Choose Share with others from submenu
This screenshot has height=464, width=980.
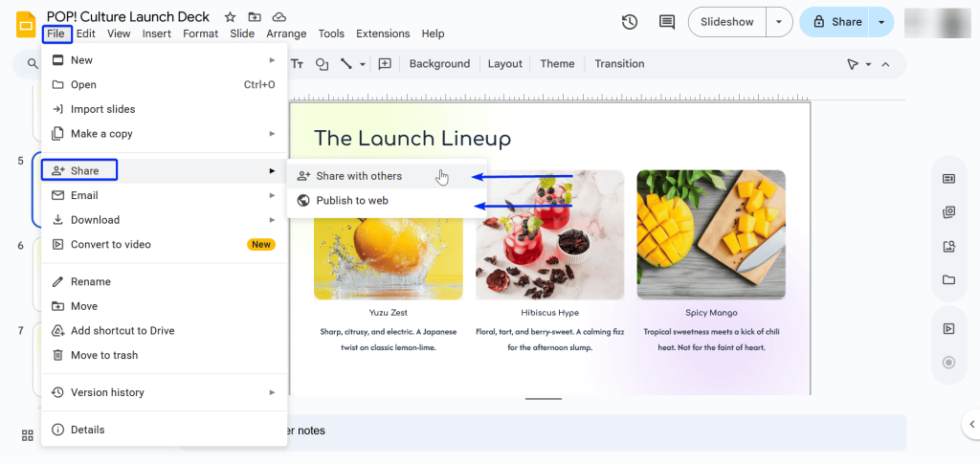coord(359,176)
